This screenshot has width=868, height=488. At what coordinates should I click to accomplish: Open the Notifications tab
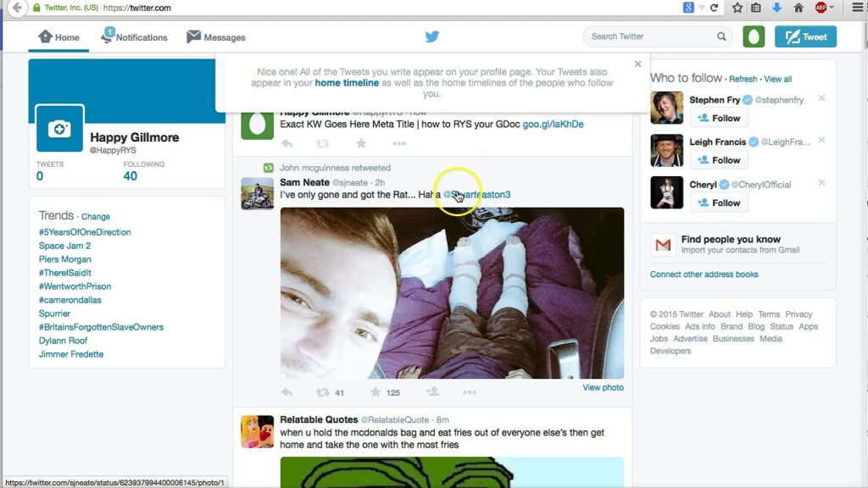click(134, 37)
